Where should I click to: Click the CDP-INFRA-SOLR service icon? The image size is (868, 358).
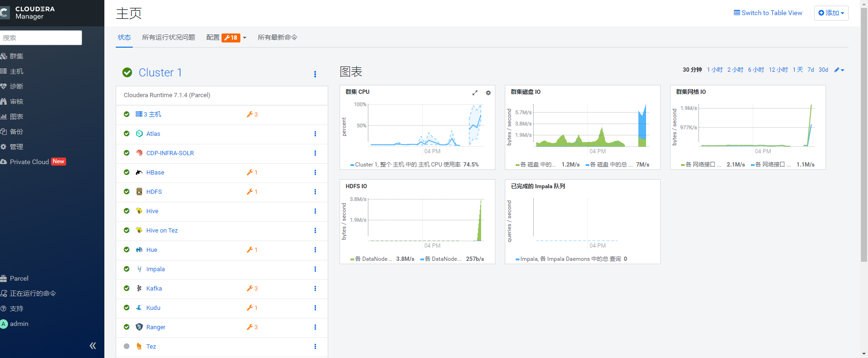pyautogui.click(x=139, y=153)
